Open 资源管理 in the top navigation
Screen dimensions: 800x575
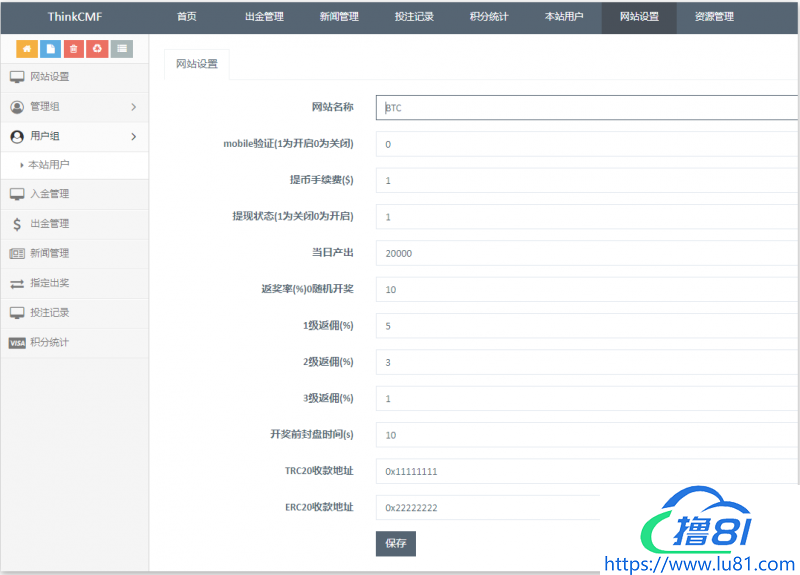[x=714, y=17]
